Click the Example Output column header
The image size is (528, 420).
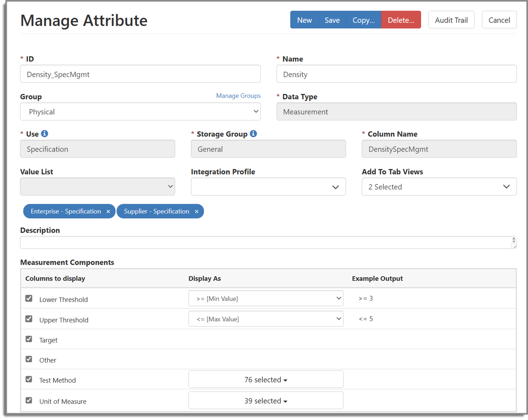377,278
